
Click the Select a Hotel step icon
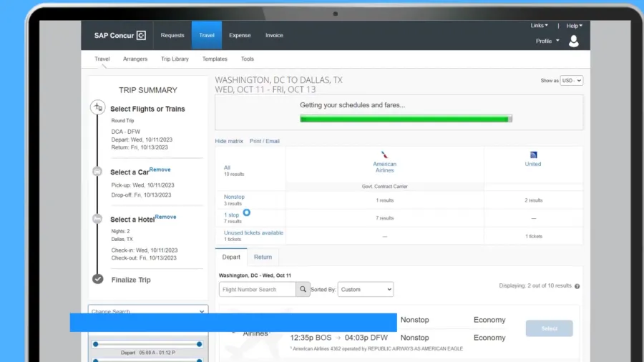click(x=97, y=219)
